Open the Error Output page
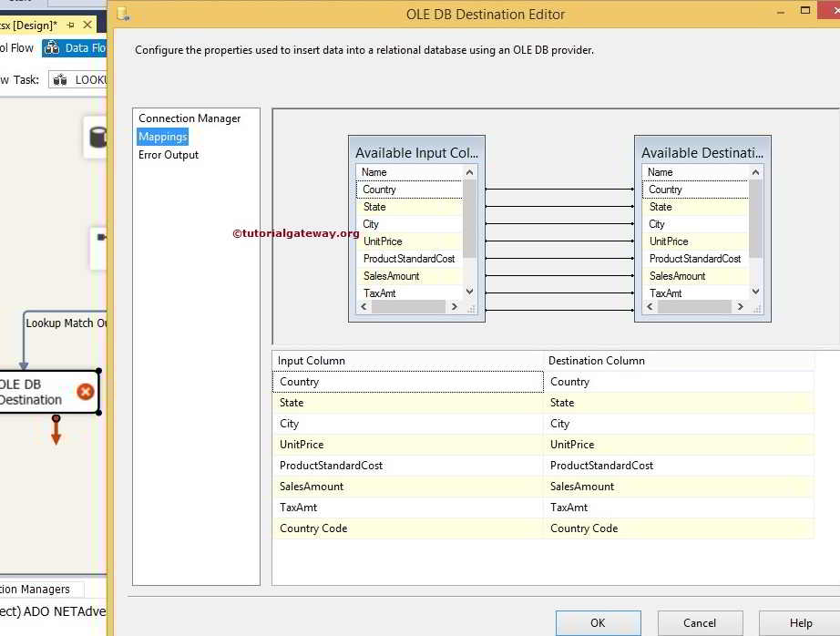This screenshot has width=840, height=636. [x=166, y=154]
